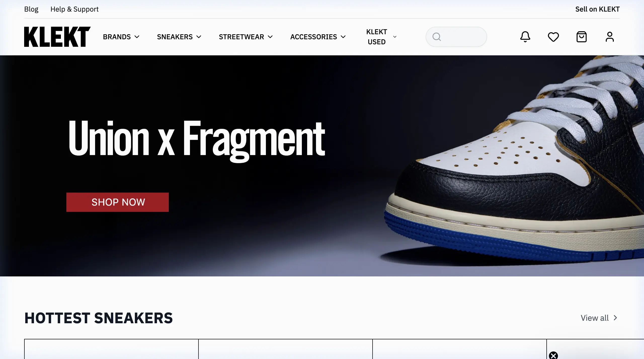Click the View all arrow chevron
This screenshot has height=359, width=644.
(615, 318)
